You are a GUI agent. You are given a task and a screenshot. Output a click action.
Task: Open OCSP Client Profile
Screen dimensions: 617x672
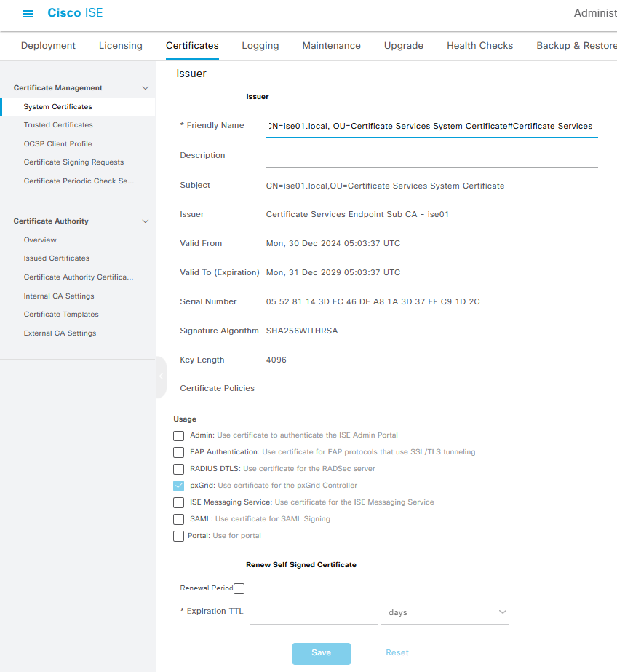point(57,144)
